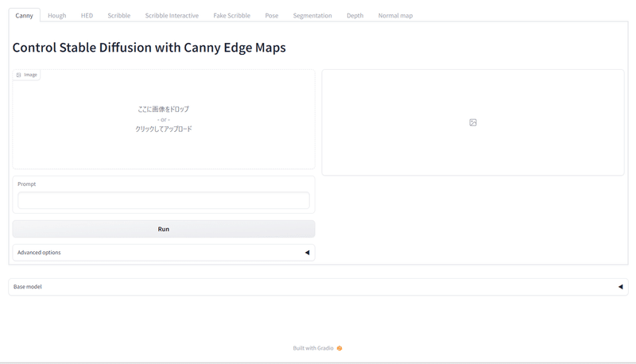Click the Advanced options arrow icon
This screenshot has height=364, width=636.
tap(307, 253)
